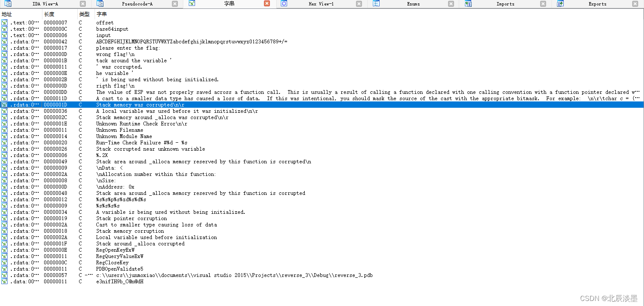Close the IDA View-A tab
The height and width of the screenshot is (306, 644).
point(83,4)
